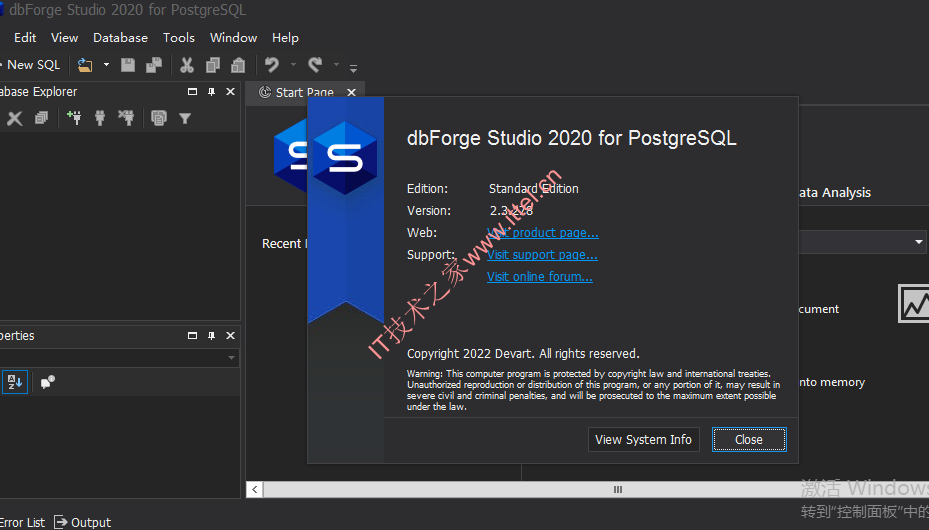Close the Start Page tab
Image resolution: width=929 pixels, height=530 pixels.
351,92
